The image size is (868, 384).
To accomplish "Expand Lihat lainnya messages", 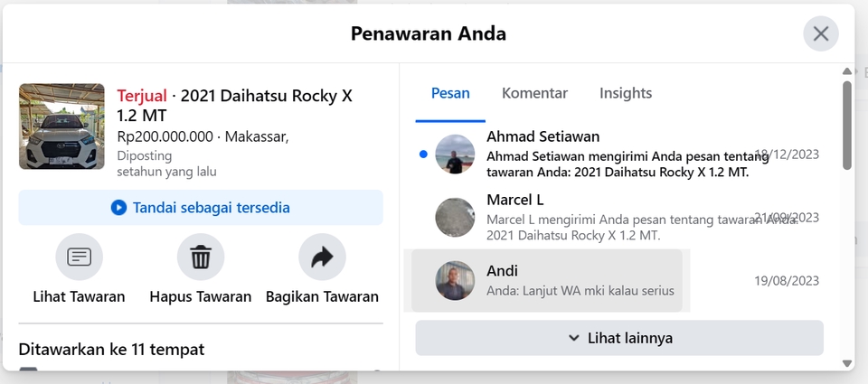I will [x=619, y=338].
